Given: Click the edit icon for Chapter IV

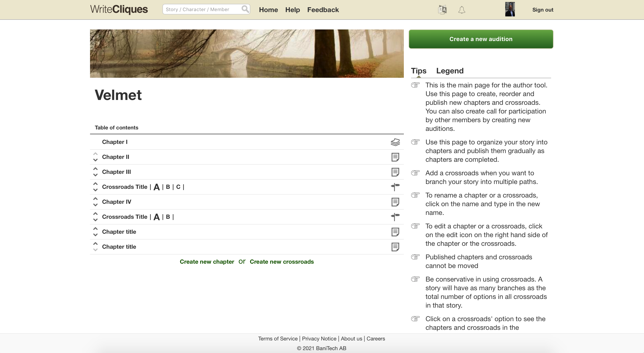Looking at the screenshot, I should click(395, 202).
